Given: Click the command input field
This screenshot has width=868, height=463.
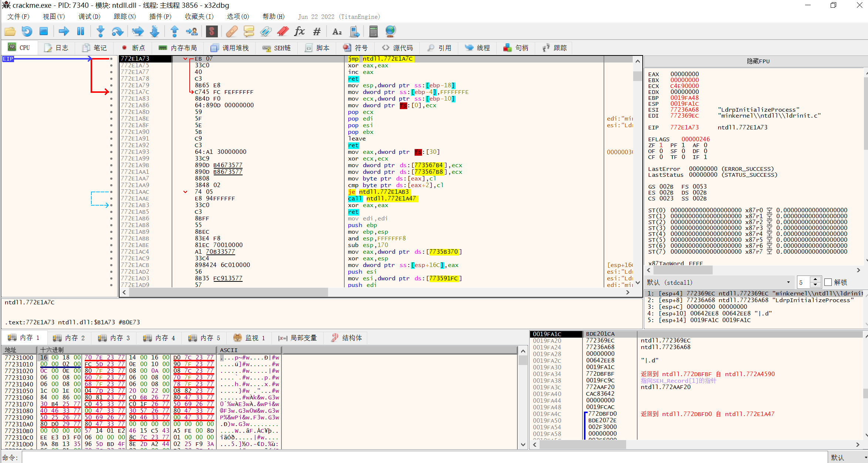Looking at the screenshot, I should 425,458.
